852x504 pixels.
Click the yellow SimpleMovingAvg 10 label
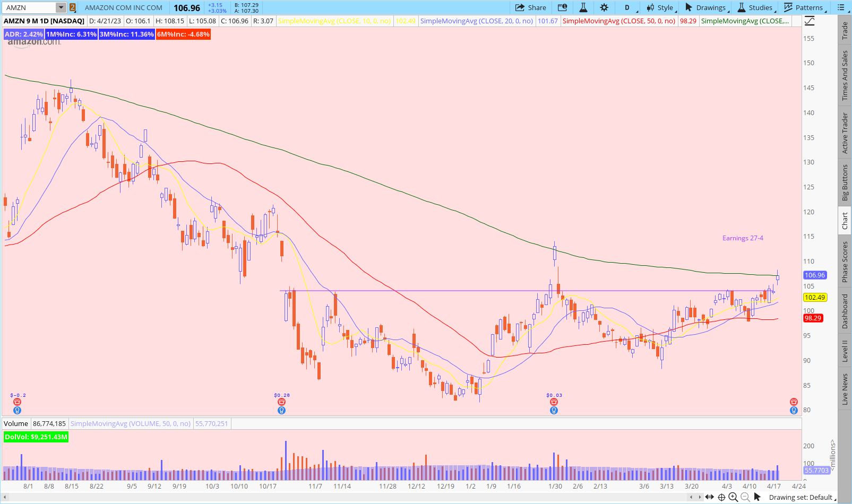[x=334, y=21]
